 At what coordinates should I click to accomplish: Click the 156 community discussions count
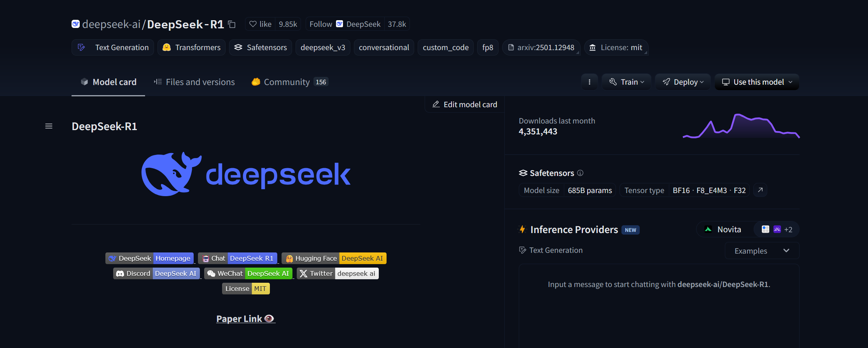[321, 82]
